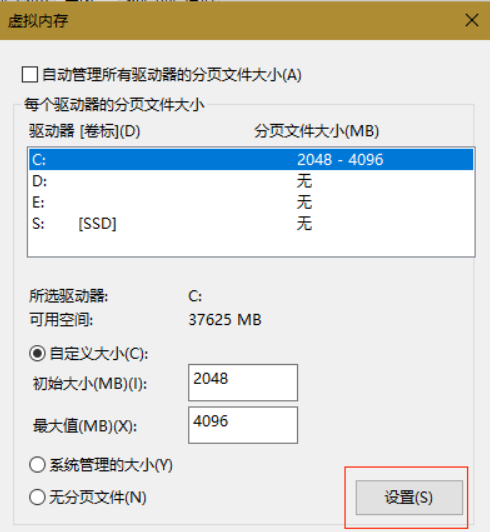Click the 37625 MB available space value
The image size is (490, 532).
(x=225, y=320)
